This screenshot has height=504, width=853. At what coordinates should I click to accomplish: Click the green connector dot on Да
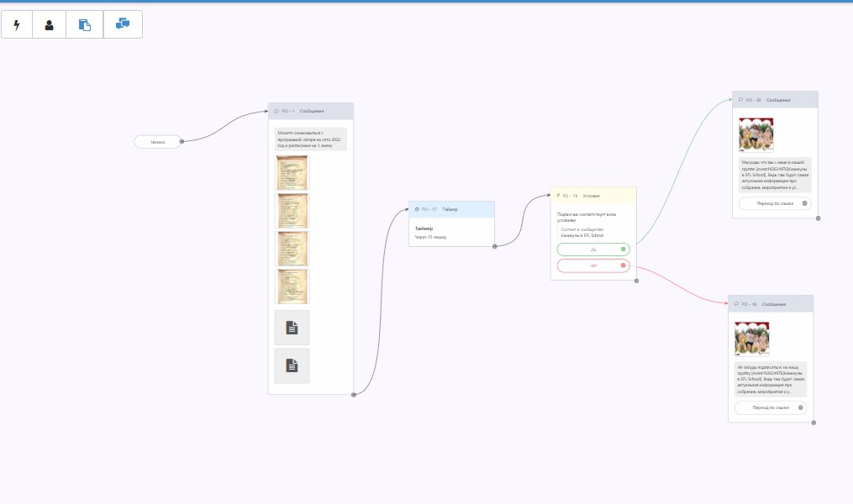point(624,249)
